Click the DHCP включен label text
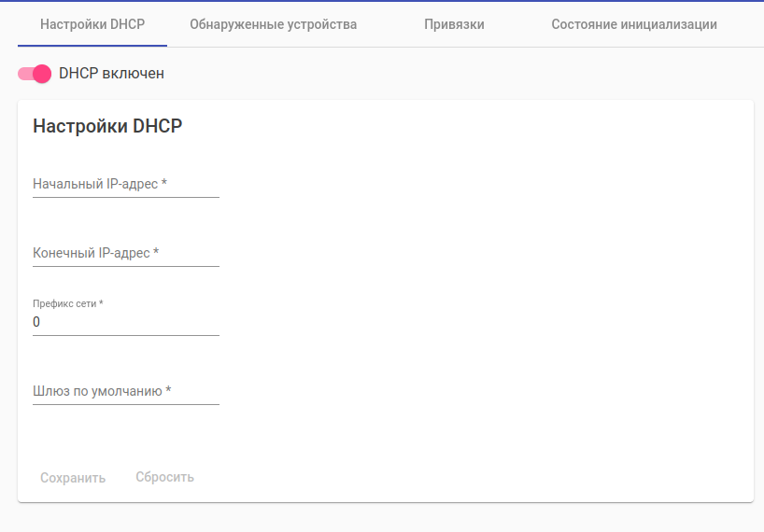 point(111,74)
